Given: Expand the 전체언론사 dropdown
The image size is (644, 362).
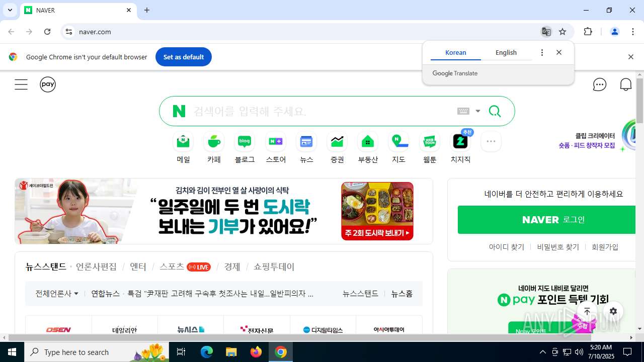Looking at the screenshot, I should [57, 294].
